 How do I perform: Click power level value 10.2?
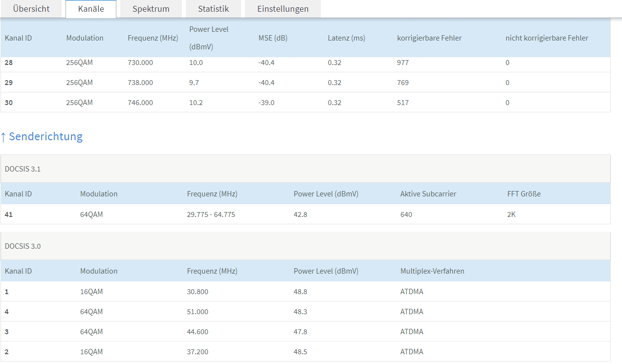[196, 103]
